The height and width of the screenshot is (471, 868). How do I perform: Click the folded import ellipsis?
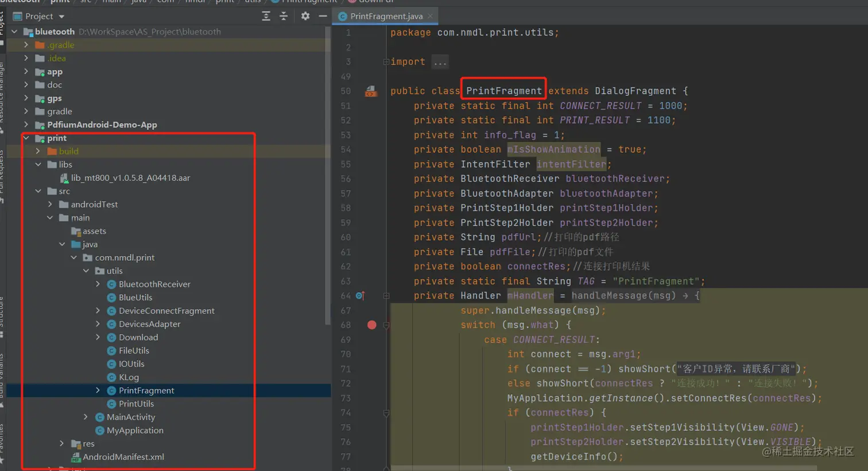440,62
